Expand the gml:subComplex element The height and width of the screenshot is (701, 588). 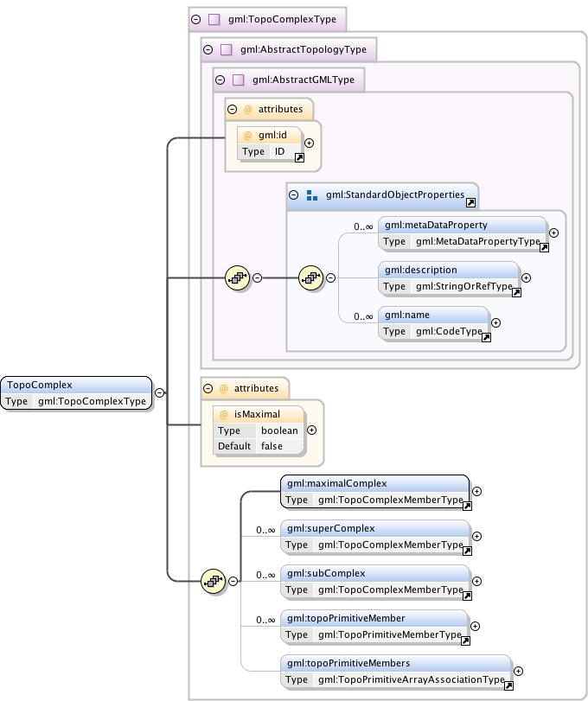point(477,581)
